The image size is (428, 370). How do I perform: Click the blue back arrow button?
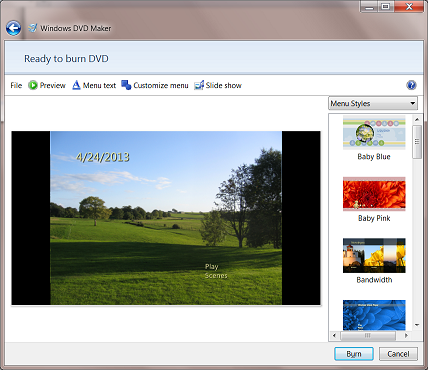pyautogui.click(x=13, y=28)
